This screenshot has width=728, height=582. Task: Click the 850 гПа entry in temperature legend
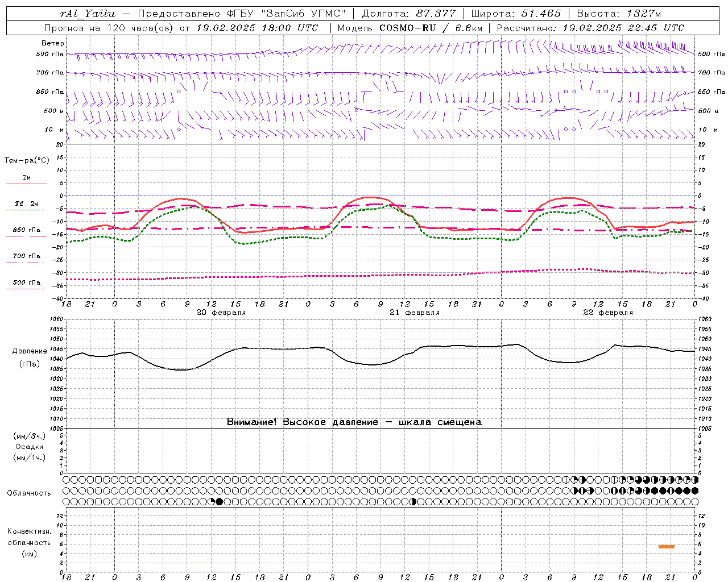point(26,230)
